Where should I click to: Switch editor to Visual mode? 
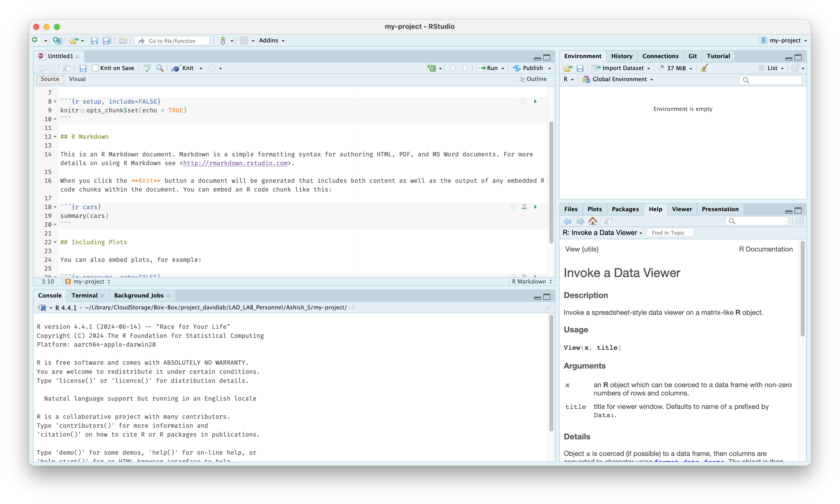click(78, 79)
